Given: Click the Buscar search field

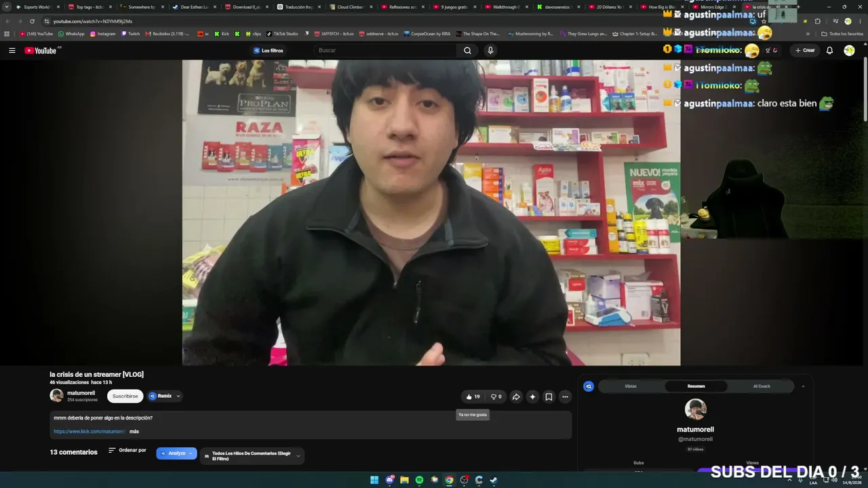Looking at the screenshot, I should pos(386,51).
